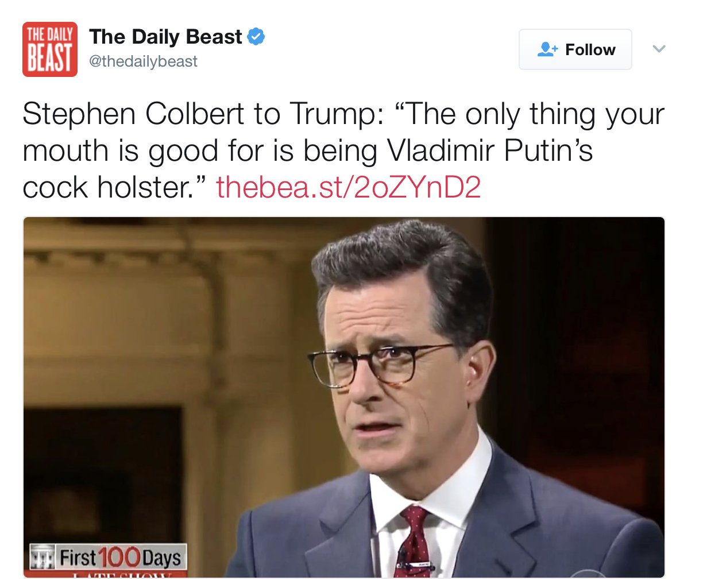This screenshot has height=588, width=703.
Task: Click the First 100 Days banner graphic
Action: 108,558
